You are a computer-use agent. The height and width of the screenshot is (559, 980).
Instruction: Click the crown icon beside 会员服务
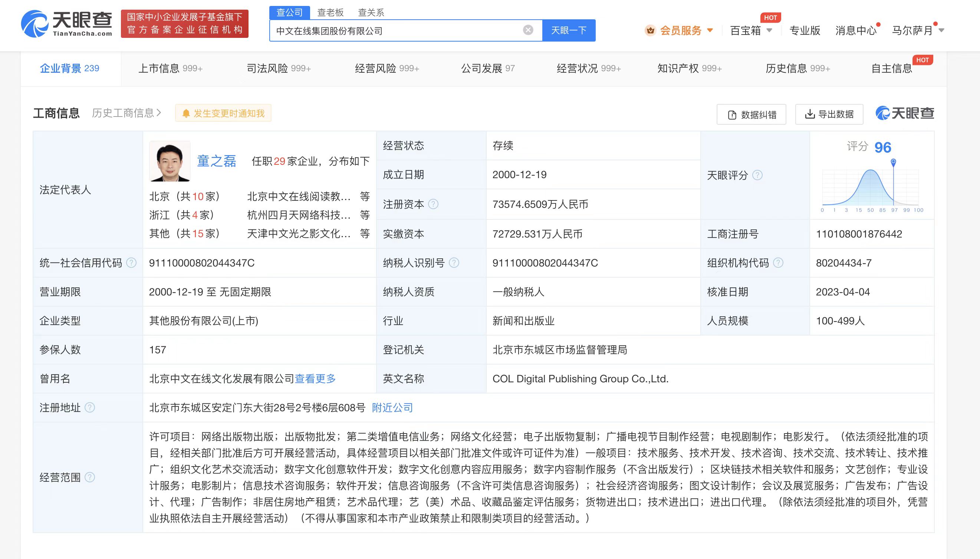(650, 30)
